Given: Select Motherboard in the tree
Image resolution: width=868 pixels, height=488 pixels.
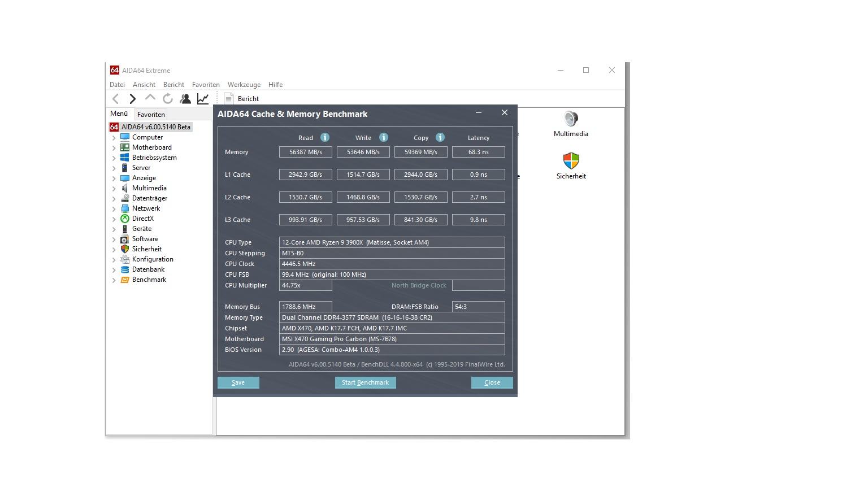Looking at the screenshot, I should (152, 147).
